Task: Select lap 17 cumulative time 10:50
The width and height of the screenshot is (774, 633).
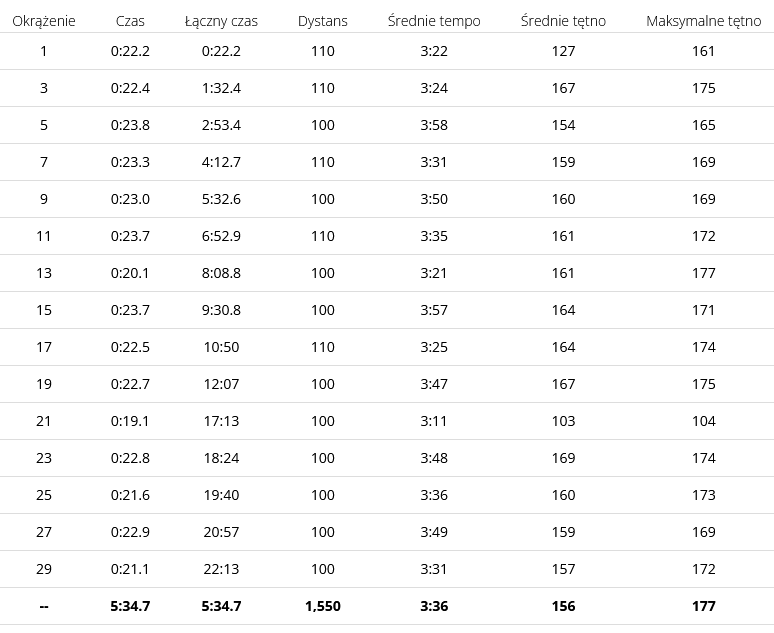Action: point(221,347)
